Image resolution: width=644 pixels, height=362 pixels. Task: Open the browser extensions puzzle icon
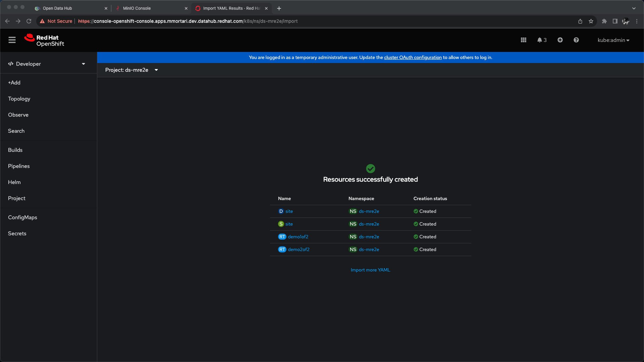tap(604, 21)
